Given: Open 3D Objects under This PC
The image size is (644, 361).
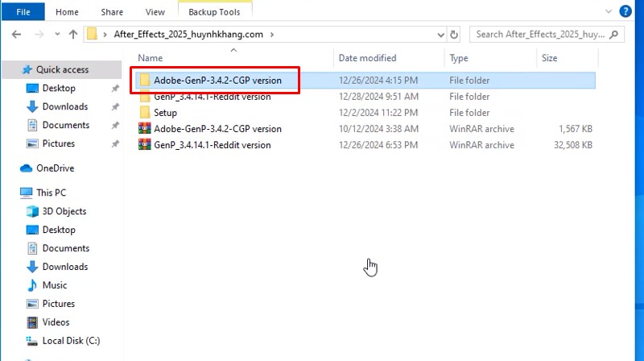Looking at the screenshot, I should pyautogui.click(x=64, y=211).
